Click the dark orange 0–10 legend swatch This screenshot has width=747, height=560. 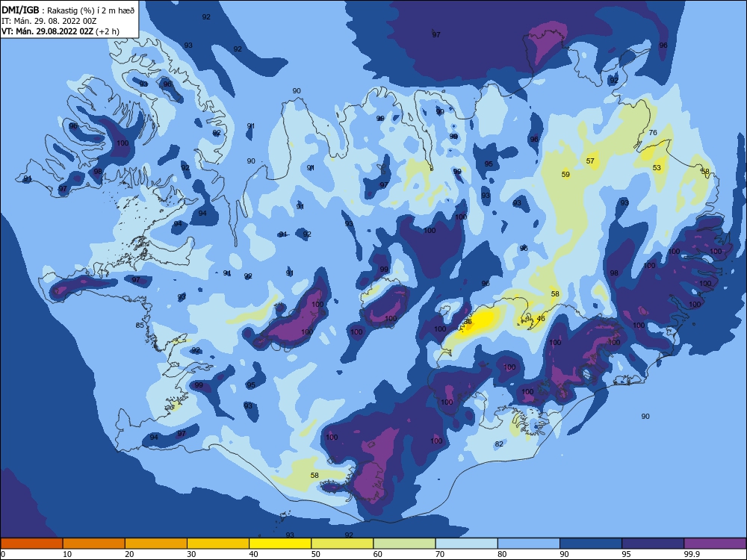pyautogui.click(x=31, y=544)
